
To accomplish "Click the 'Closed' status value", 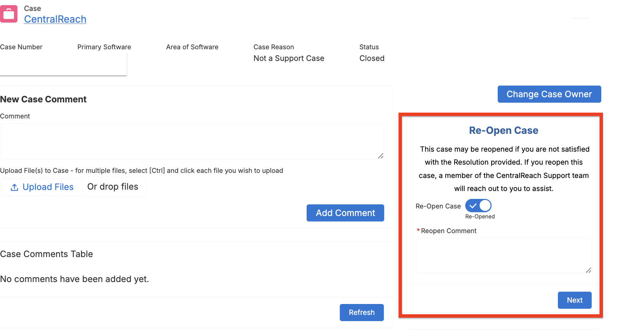I will (x=372, y=59).
